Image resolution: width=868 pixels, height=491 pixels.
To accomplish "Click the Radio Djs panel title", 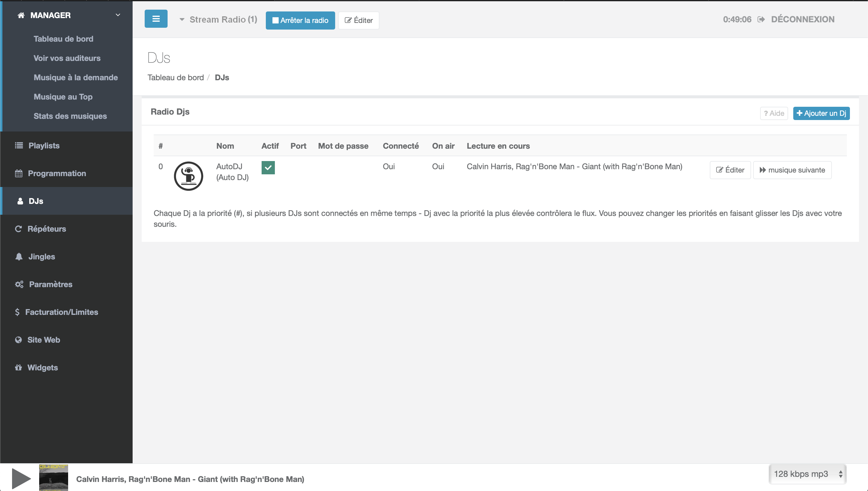I will click(x=170, y=112).
